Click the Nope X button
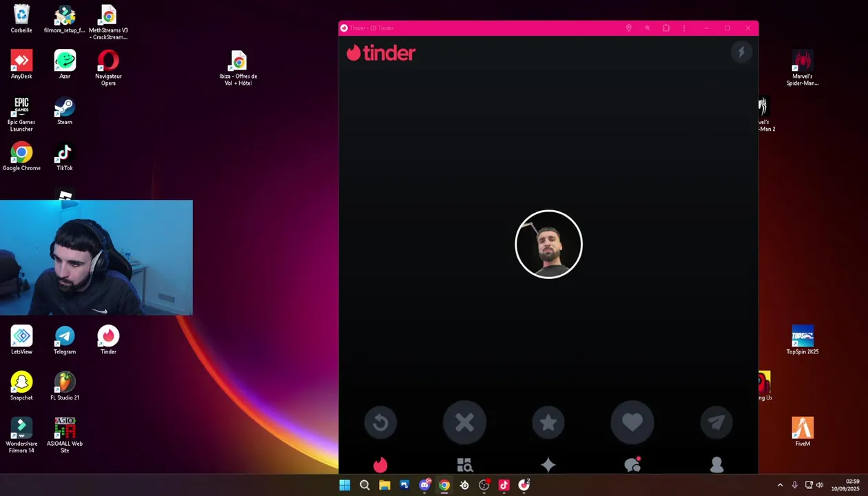This screenshot has height=496, width=868. [464, 423]
